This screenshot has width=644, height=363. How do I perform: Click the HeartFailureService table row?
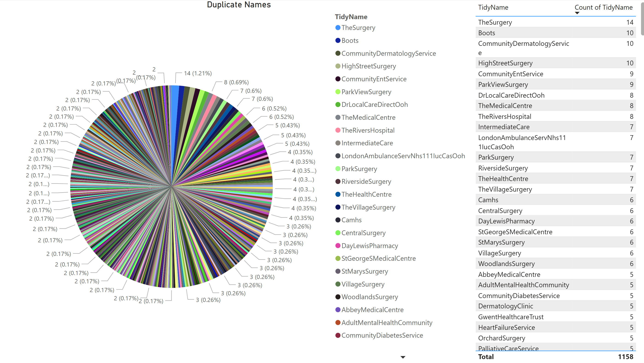click(x=556, y=328)
